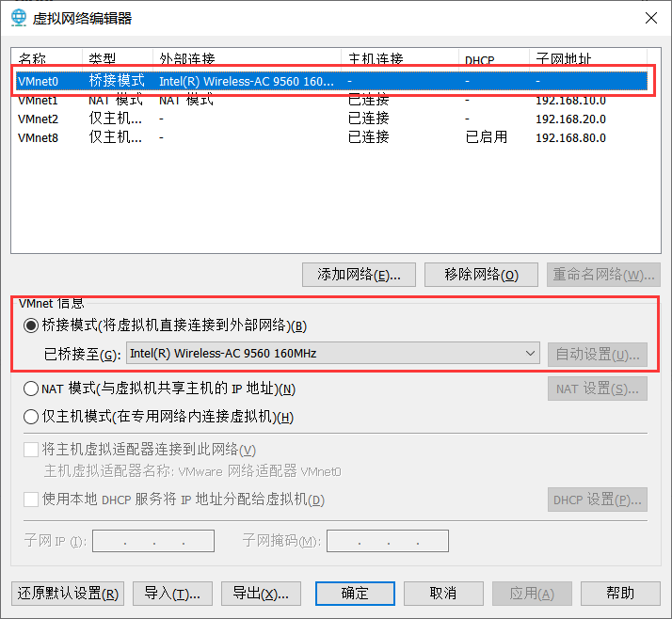
Task: Click the 重命名网络 button
Action: point(603,275)
